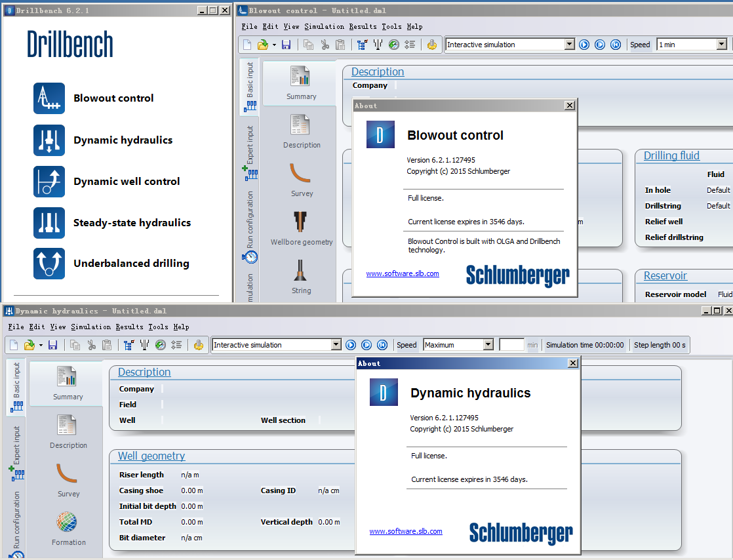733x560 pixels.
Task: Launch Dynamic hydraulics from Drillbench launcher
Action: 49,140
